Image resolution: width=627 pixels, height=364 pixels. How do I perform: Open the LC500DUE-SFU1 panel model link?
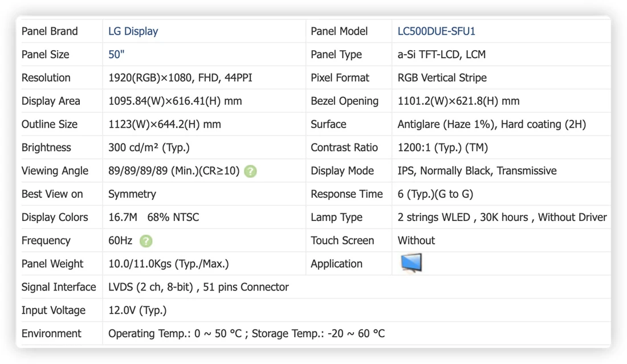436,31
